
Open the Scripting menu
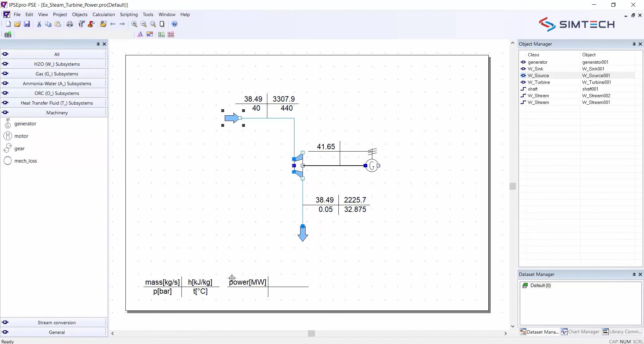pyautogui.click(x=129, y=14)
